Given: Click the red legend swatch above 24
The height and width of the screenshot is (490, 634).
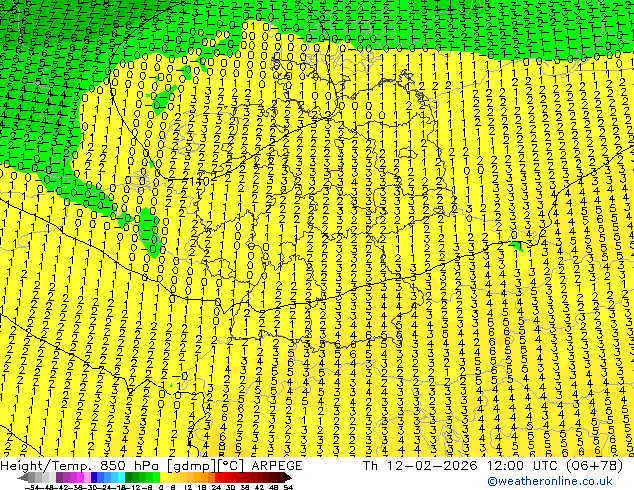Looking at the screenshot, I should click(218, 478).
